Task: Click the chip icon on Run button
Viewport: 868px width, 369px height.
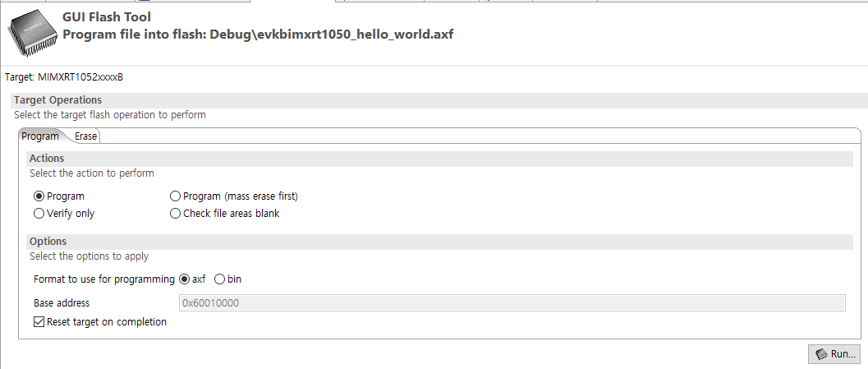Action: 820,354
